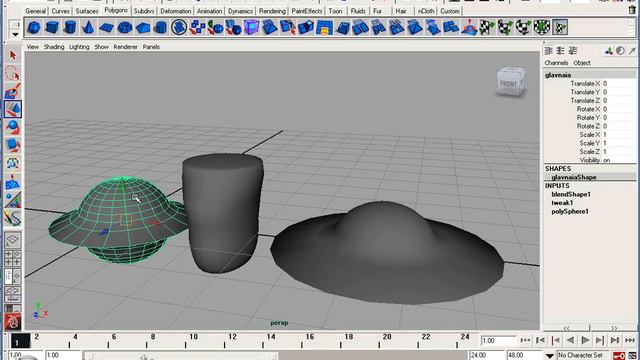Create a polygon cube from the shelf
Viewport: 640px width, 360px height.
(x=52, y=27)
